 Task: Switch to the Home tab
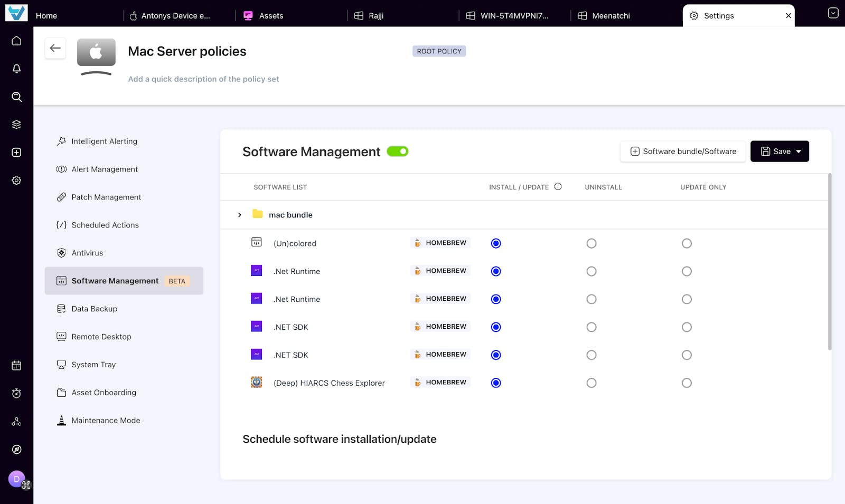click(x=46, y=16)
